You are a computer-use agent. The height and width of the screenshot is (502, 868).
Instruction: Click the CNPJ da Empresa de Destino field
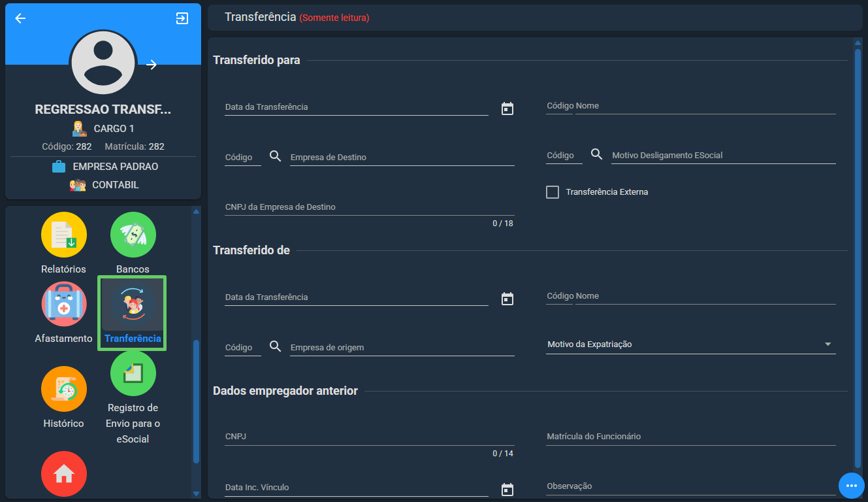click(x=370, y=207)
